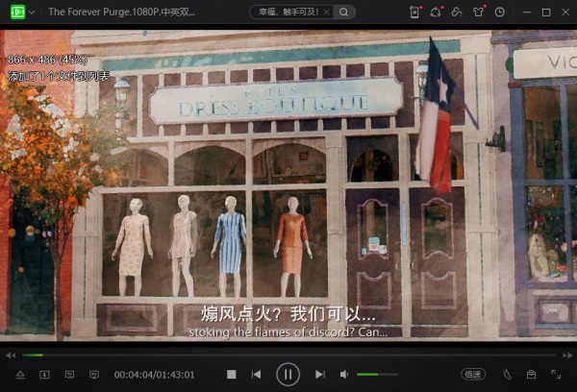The width and height of the screenshot is (577, 392).
Task: Click the video frame showing the dress boutique
Action: (x=288, y=185)
